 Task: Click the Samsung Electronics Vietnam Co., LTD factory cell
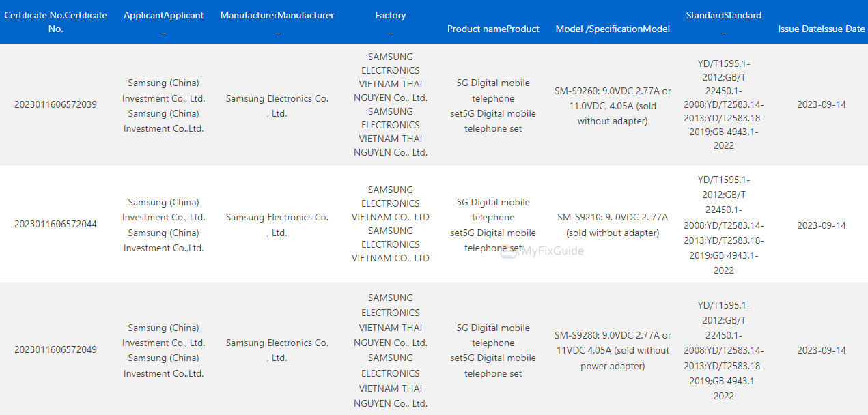tap(390, 224)
